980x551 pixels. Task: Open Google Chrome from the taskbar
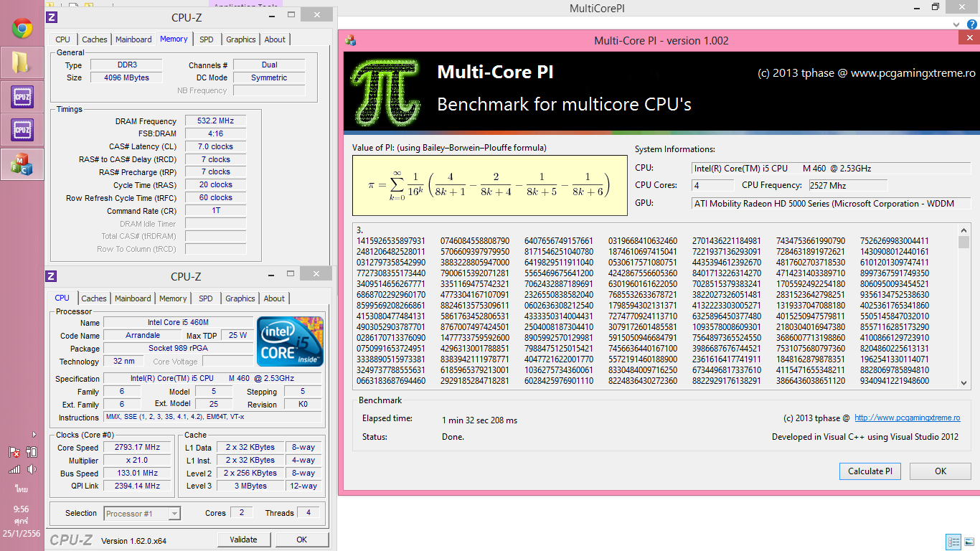[22, 29]
